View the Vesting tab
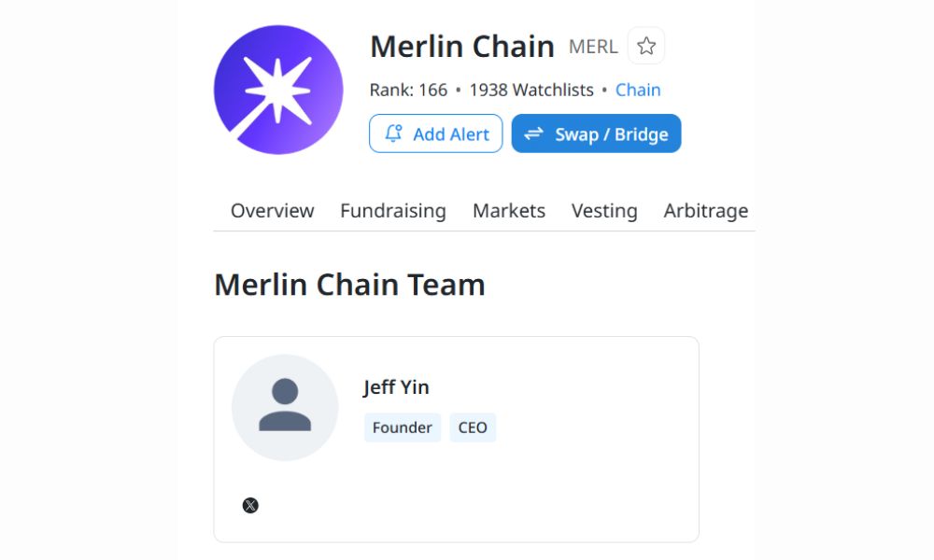This screenshot has width=934, height=560. click(604, 211)
